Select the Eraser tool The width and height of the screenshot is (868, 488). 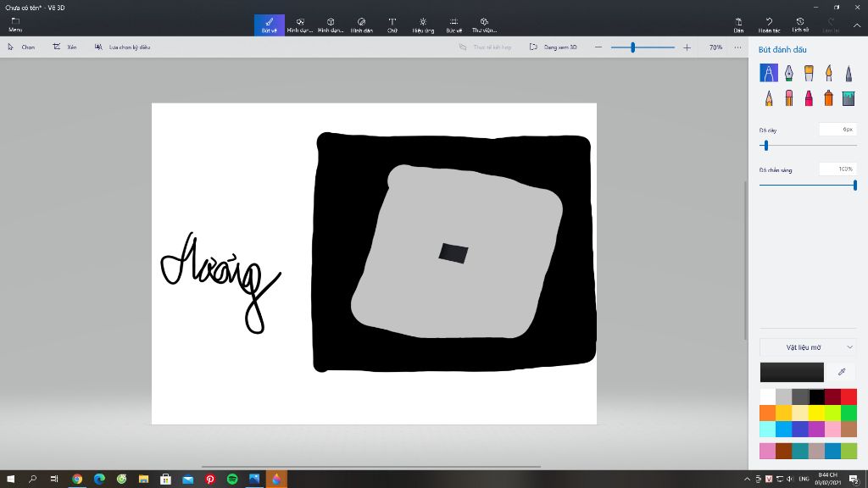(789, 98)
